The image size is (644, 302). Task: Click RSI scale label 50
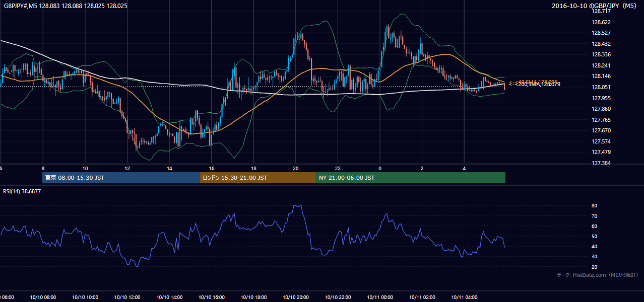tap(595, 236)
